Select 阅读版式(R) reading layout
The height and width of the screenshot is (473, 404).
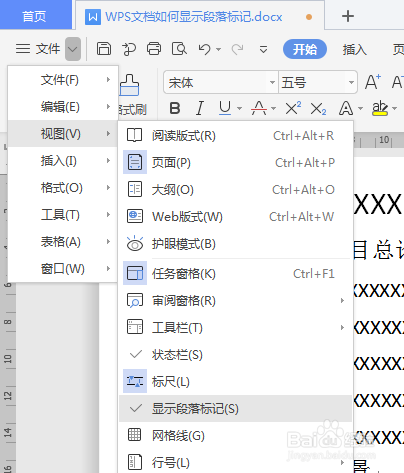coord(235,136)
